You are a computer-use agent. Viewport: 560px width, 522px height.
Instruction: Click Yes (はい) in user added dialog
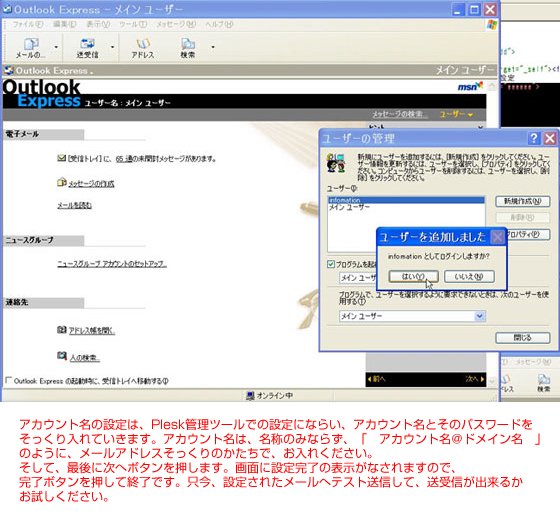click(x=414, y=276)
